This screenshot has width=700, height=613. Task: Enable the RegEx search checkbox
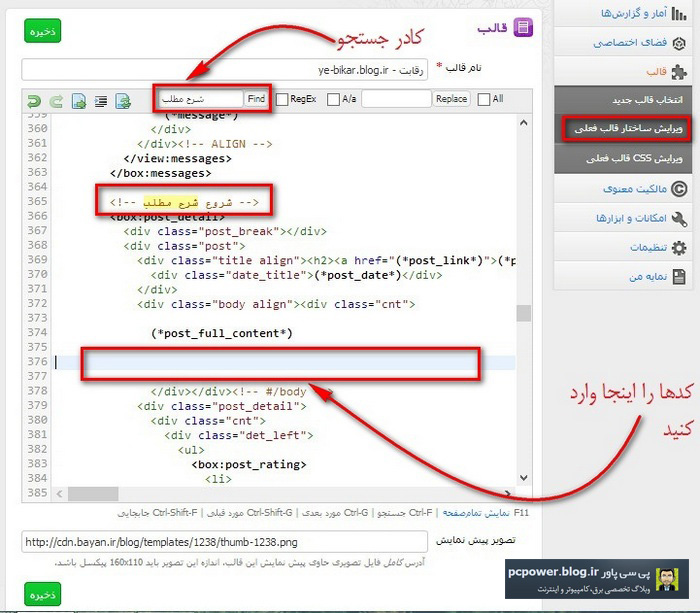pyautogui.click(x=282, y=99)
